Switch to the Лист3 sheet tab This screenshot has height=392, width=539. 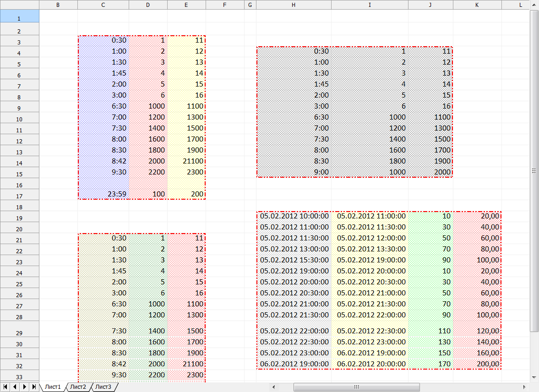tap(103, 387)
